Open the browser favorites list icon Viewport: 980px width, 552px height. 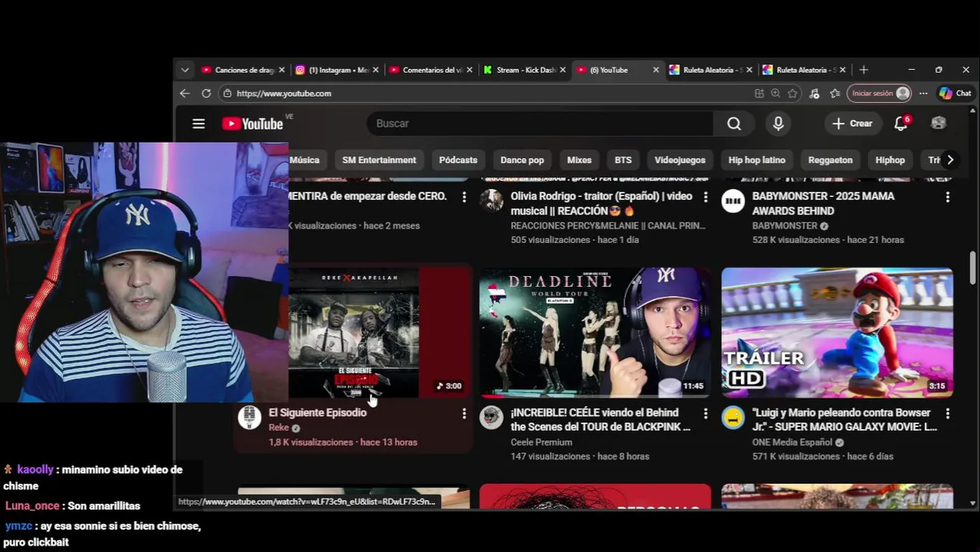point(835,94)
